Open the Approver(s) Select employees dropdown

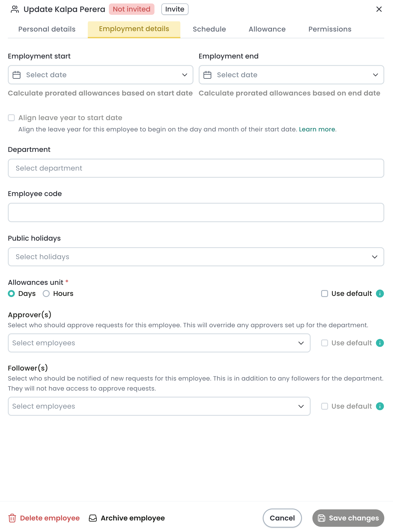[159, 343]
